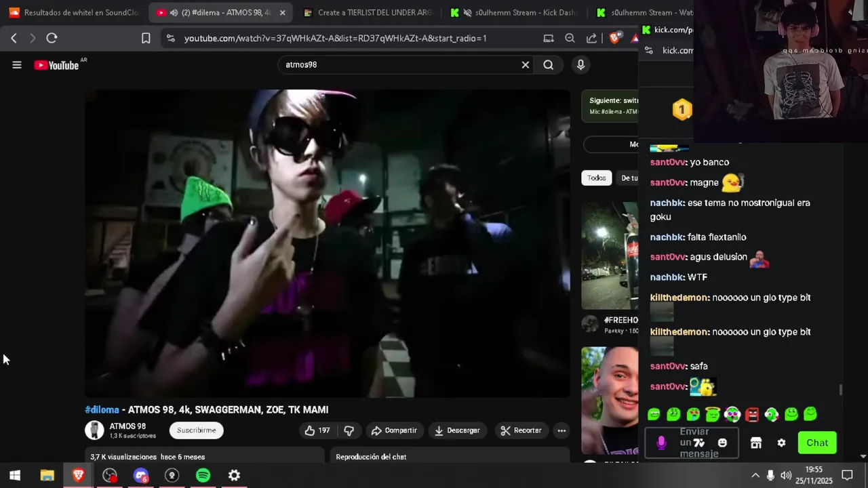Open second s0ulhemm Stream Kick tab

point(643,12)
